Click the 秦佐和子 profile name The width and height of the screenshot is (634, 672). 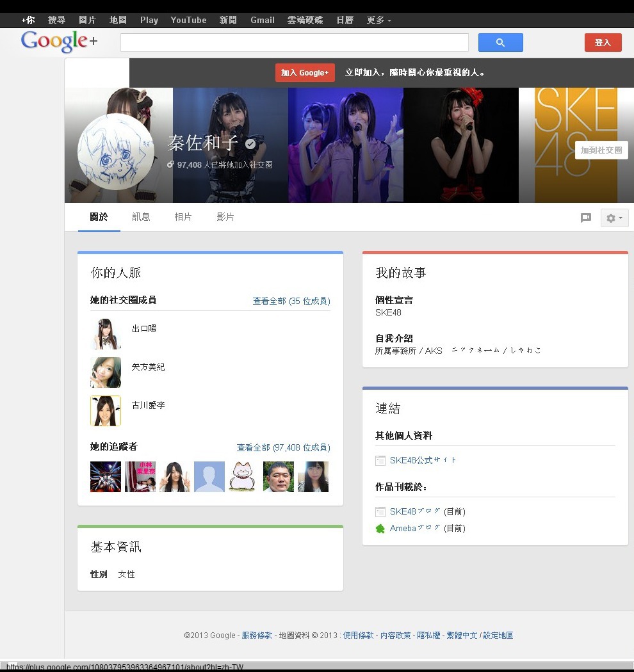(x=203, y=143)
